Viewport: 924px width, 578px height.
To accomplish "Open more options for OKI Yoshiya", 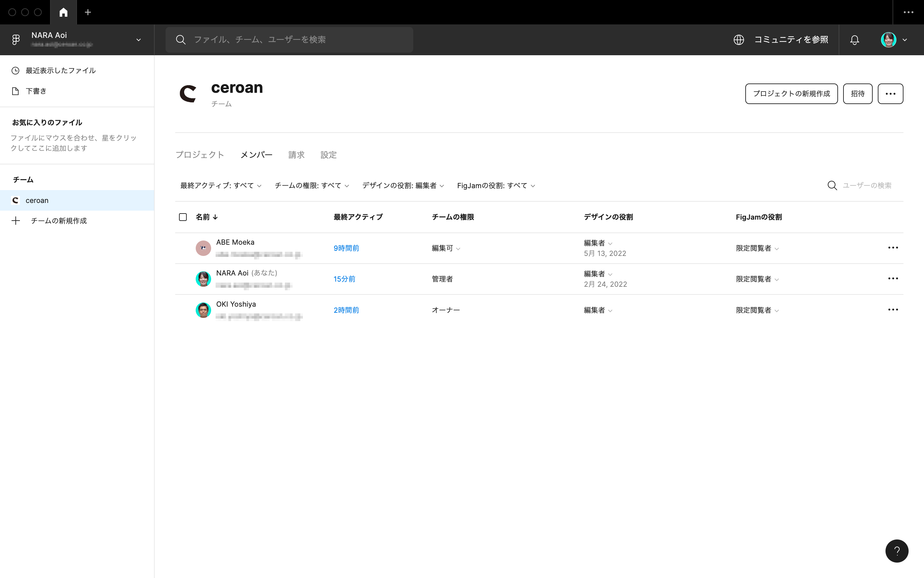I will point(893,310).
